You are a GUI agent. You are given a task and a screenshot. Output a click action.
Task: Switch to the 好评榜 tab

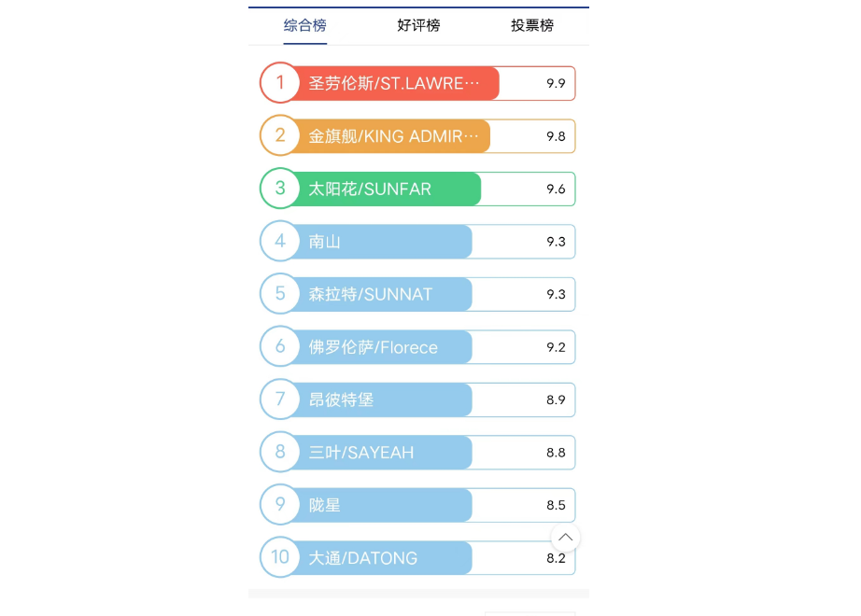tap(418, 25)
